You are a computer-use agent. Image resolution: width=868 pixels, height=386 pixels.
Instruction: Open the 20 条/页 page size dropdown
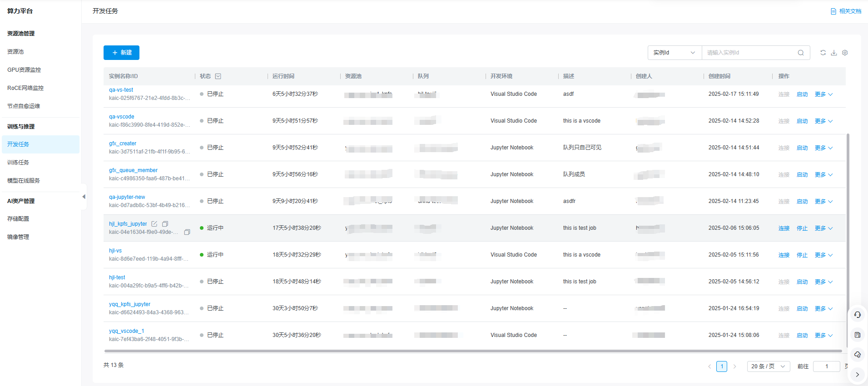click(x=768, y=366)
